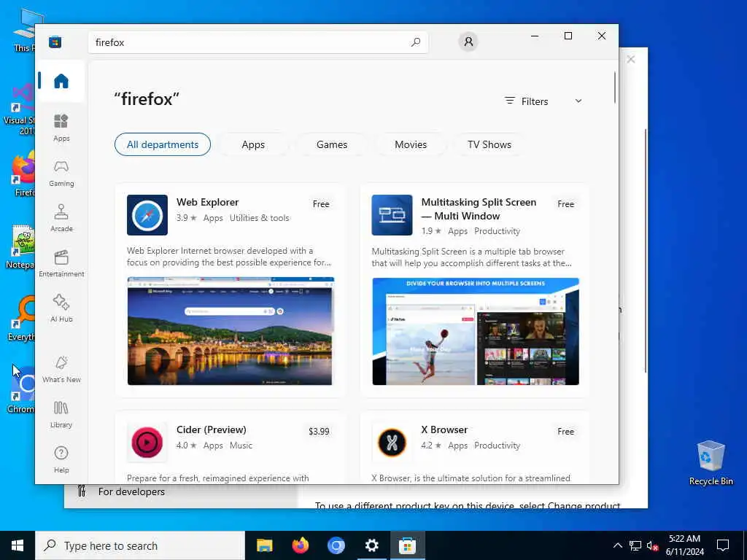This screenshot has height=560, width=747.
Task: Click the "firefox" results heading
Action: click(147, 99)
